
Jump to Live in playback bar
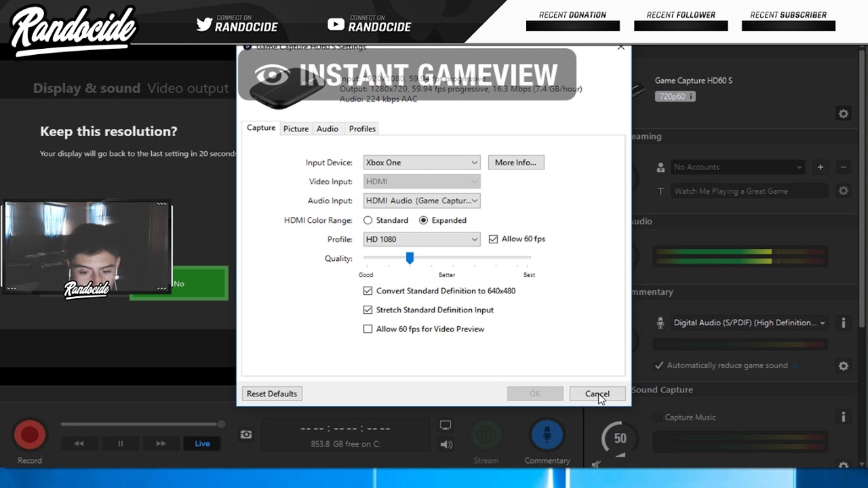tap(202, 443)
